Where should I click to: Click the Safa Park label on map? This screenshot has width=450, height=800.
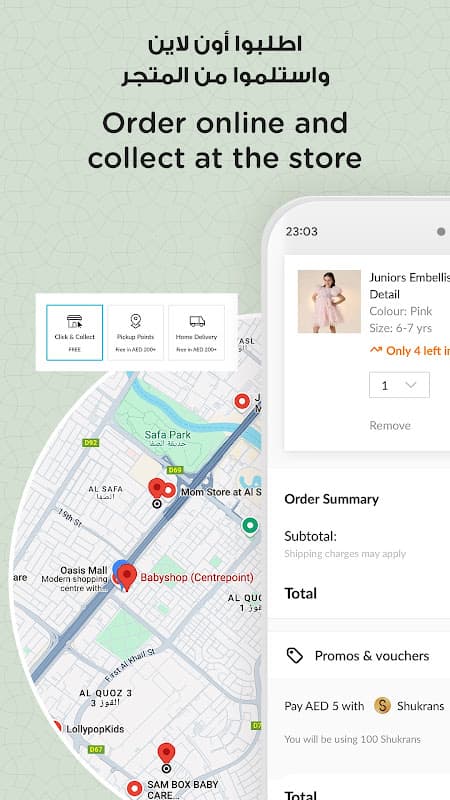(x=167, y=435)
